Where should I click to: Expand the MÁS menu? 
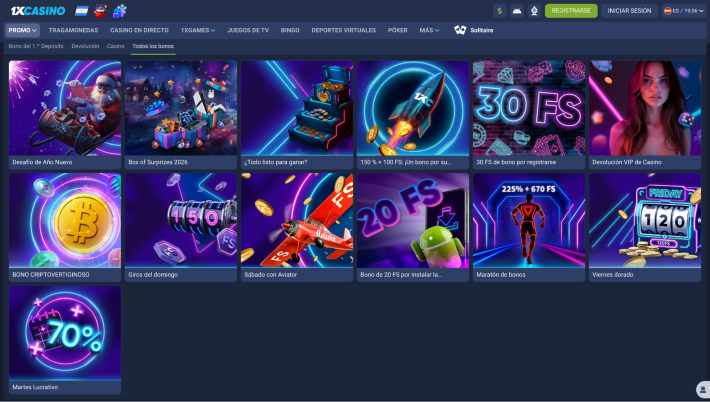click(429, 30)
